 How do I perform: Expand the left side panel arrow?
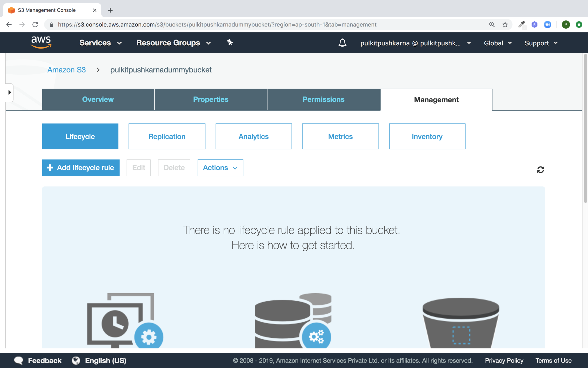10,92
